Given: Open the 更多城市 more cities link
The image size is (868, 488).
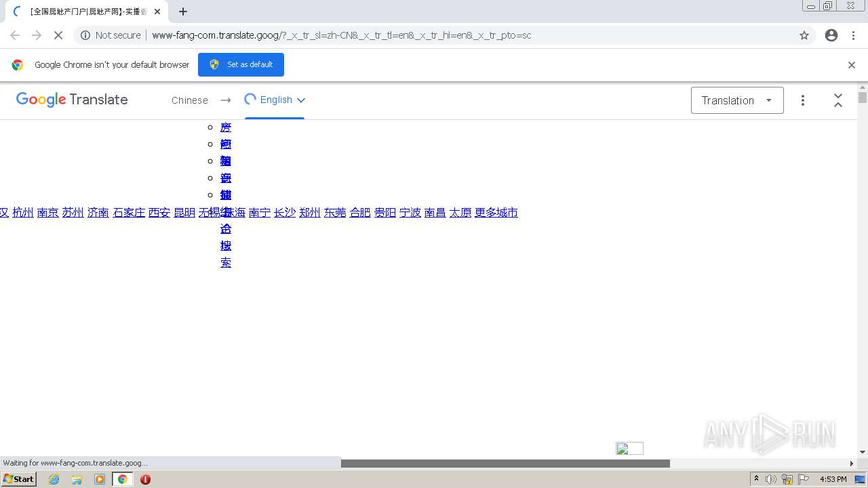Looking at the screenshot, I should tap(496, 213).
